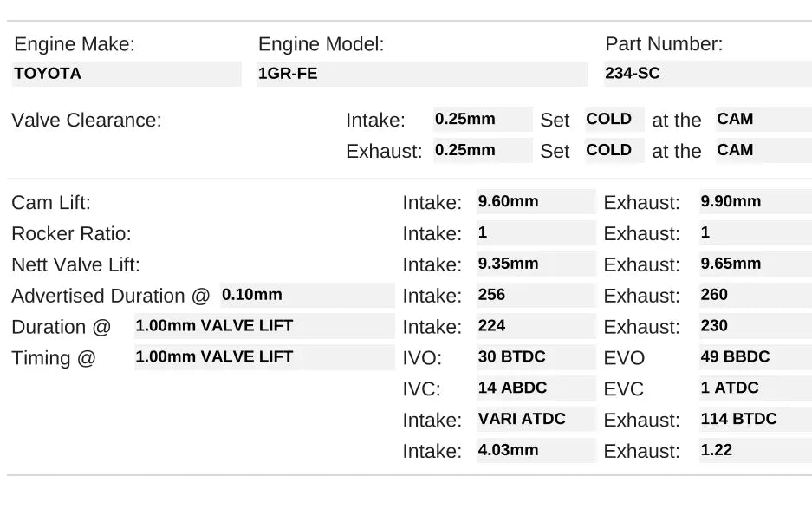The image size is (812, 509).
Task: Click the Advertised Duration @ 0.10mm field
Action: click(x=307, y=295)
